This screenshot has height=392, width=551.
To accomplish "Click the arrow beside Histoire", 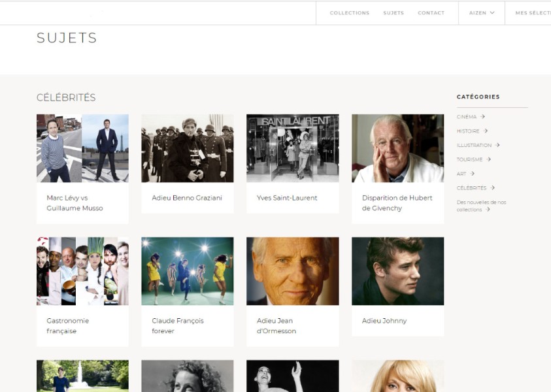I will (x=485, y=131).
